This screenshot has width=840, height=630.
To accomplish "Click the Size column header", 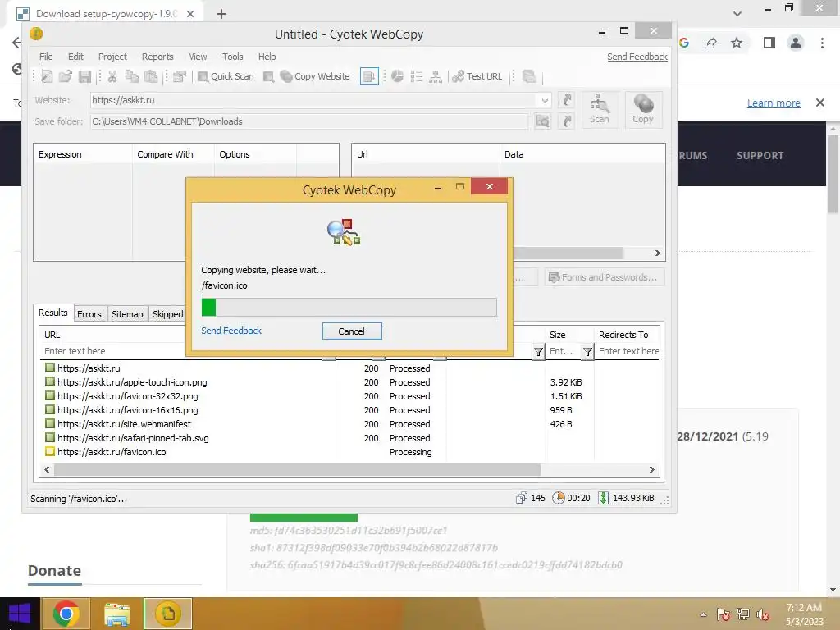I will pyautogui.click(x=569, y=335).
